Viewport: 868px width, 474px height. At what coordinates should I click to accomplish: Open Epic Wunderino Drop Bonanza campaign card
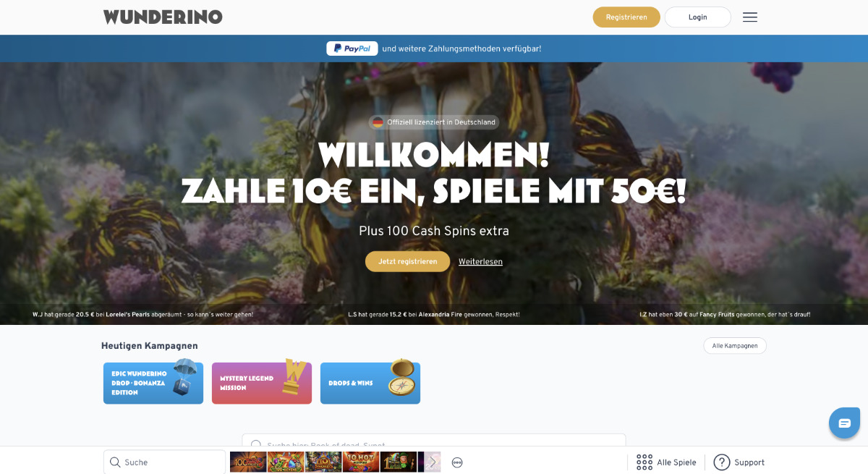coord(153,383)
